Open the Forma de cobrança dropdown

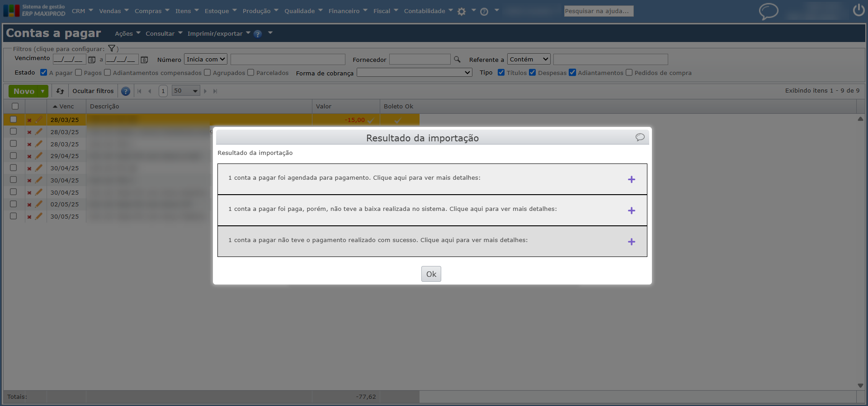point(415,72)
